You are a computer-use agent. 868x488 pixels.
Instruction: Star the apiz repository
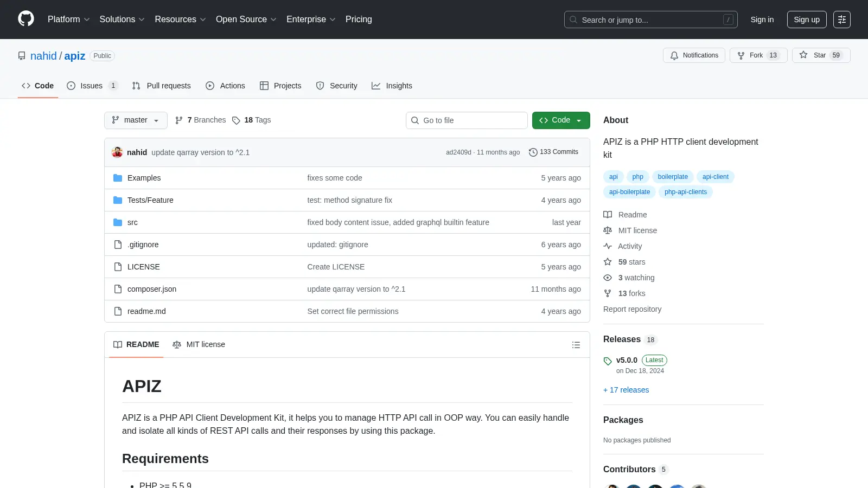pyautogui.click(x=821, y=55)
